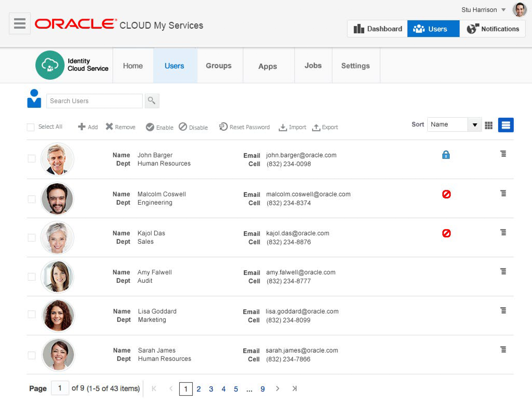Select Lisa Goddard's checkbox
The height and width of the screenshot is (399, 532).
[32, 314]
